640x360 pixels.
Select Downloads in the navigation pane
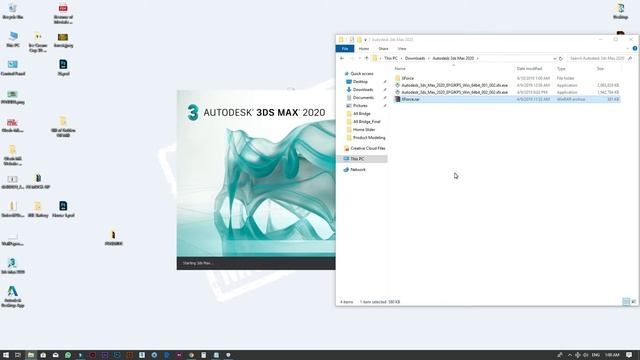click(x=363, y=89)
